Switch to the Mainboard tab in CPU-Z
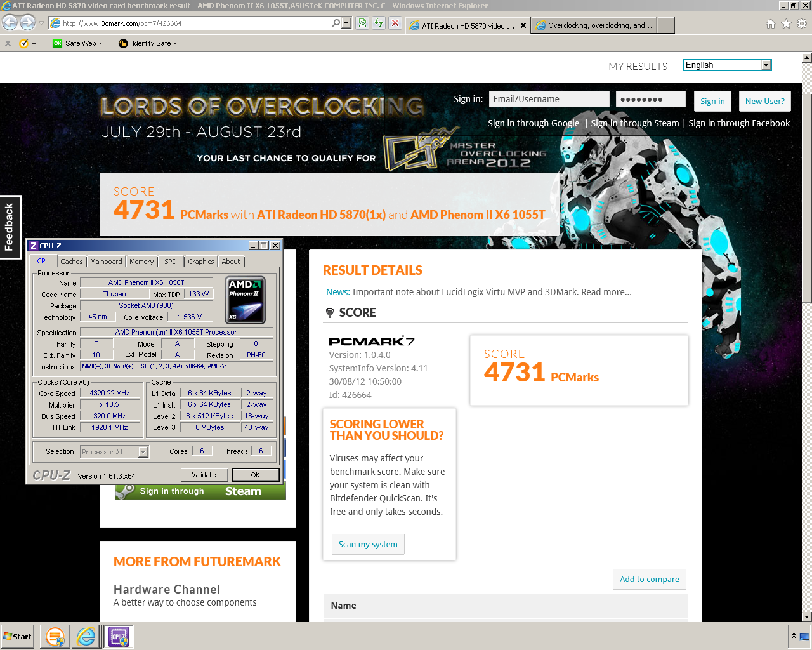This screenshot has width=812, height=650. click(x=106, y=262)
